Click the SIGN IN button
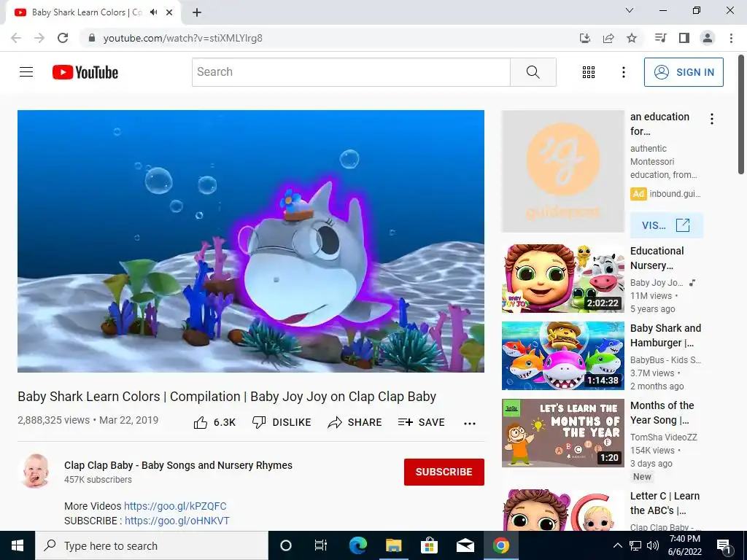The image size is (747, 560). [x=684, y=72]
